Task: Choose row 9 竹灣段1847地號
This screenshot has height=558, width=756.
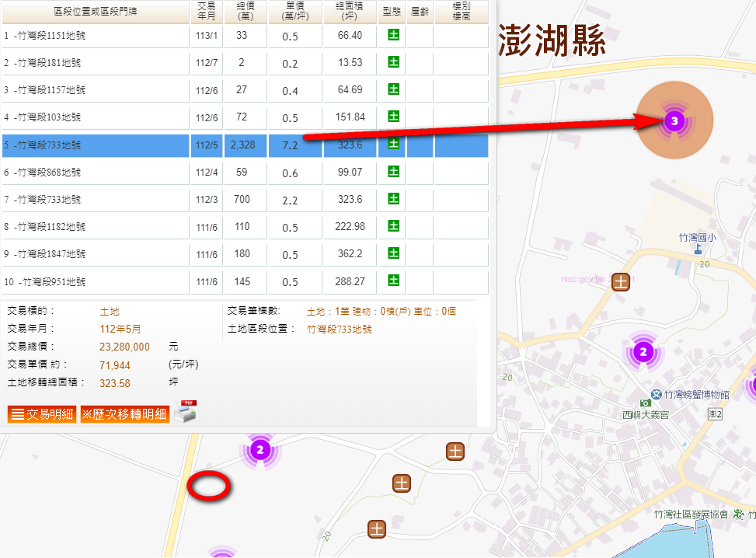Action: click(x=47, y=254)
